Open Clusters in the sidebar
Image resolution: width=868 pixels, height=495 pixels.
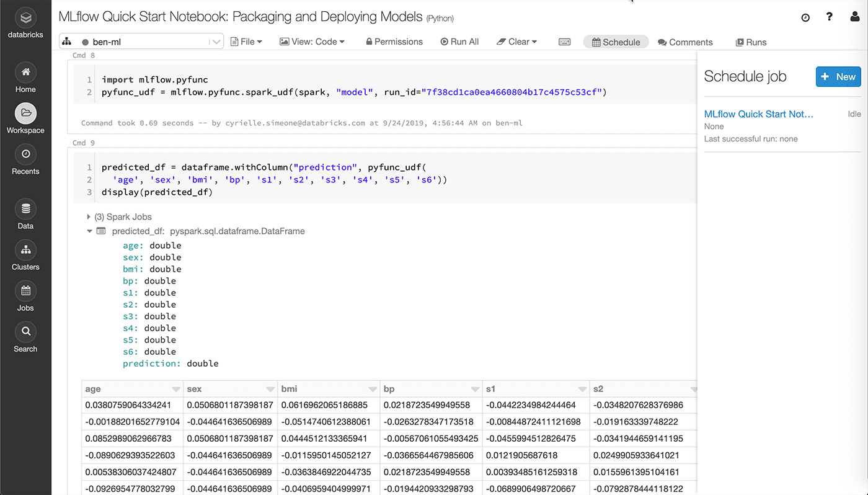25,250
